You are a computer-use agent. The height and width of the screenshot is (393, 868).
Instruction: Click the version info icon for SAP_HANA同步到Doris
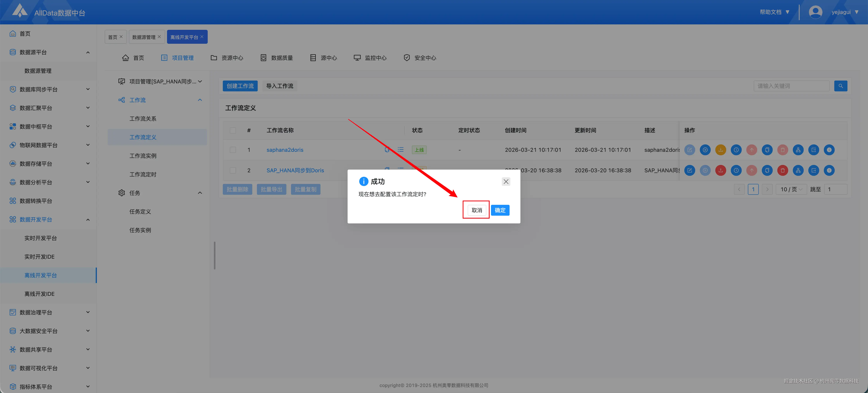829,170
